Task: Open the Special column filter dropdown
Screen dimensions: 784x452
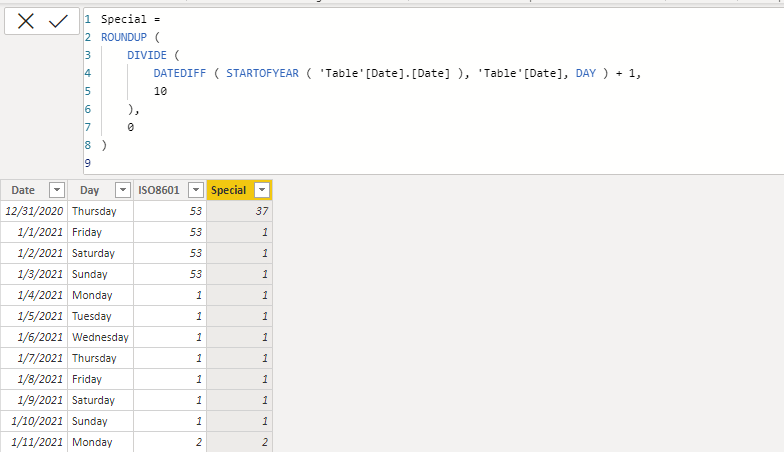Action: tap(262, 190)
